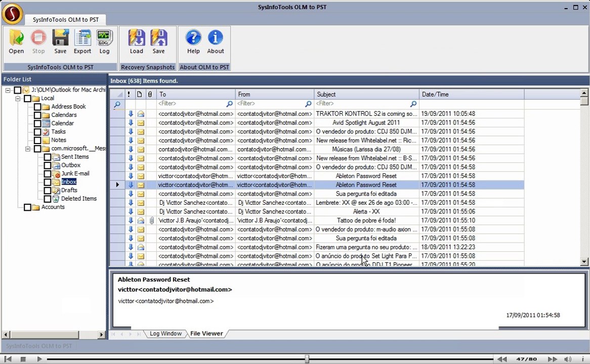Check the Tasks folder checkbox
The height and width of the screenshot is (364, 590).
(37, 132)
